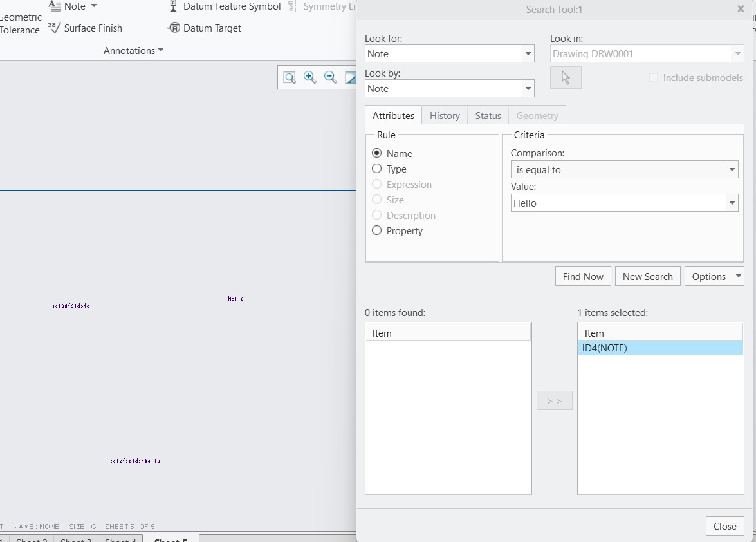Insert a Datum Feature Symbol

(x=223, y=6)
